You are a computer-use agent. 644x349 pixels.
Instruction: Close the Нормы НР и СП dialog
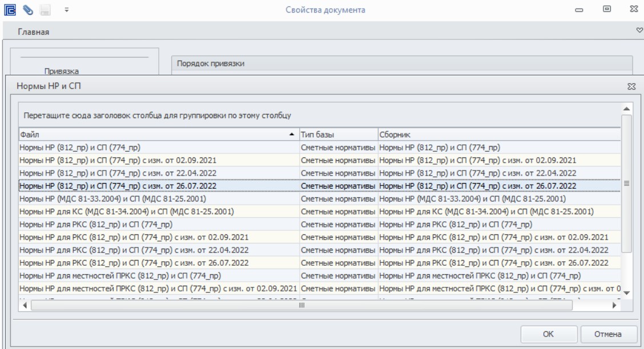point(631,87)
